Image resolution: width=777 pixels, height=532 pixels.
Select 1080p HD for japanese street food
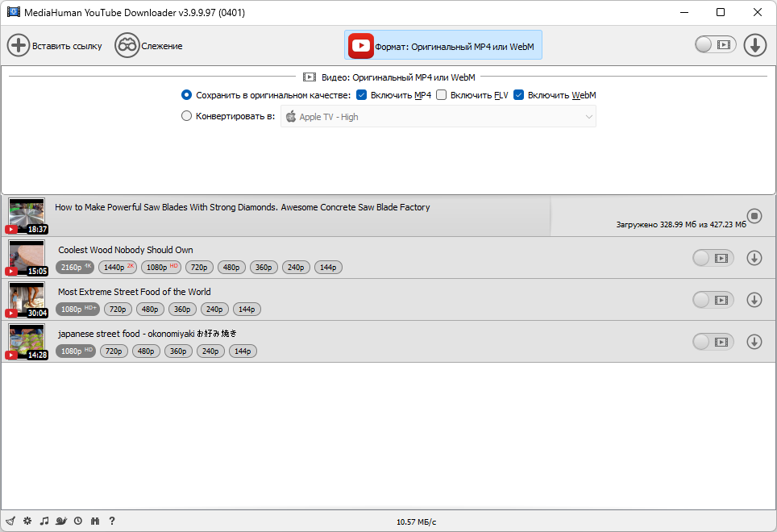coord(76,351)
